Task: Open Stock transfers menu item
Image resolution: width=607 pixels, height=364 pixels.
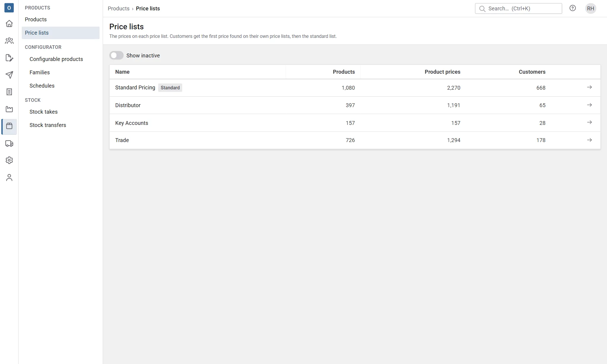Action: (60, 125)
